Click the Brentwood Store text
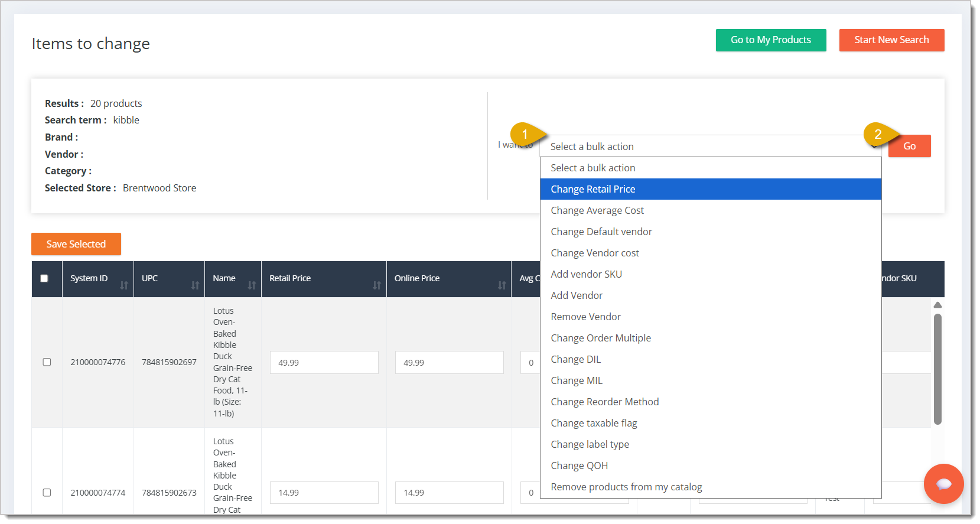 click(159, 188)
